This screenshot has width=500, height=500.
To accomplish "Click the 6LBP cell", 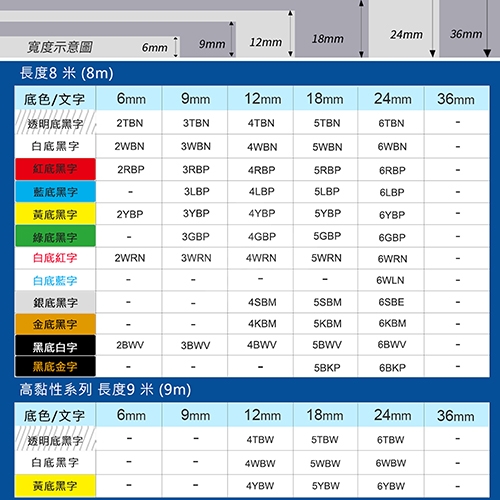I will point(392,193).
